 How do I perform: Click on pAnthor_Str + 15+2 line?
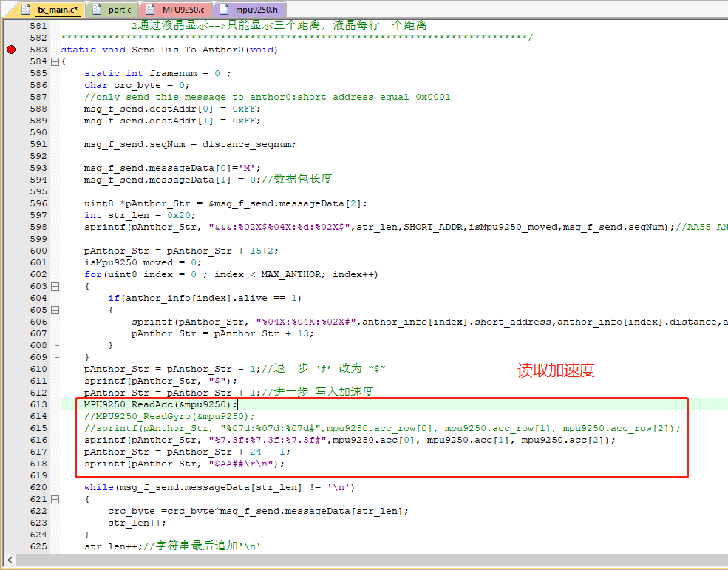[x=181, y=251]
